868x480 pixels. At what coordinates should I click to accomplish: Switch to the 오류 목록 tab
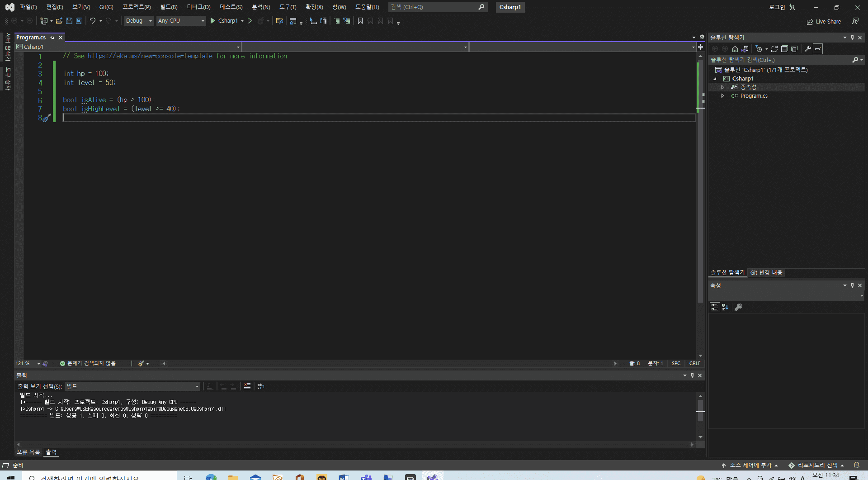coord(28,452)
